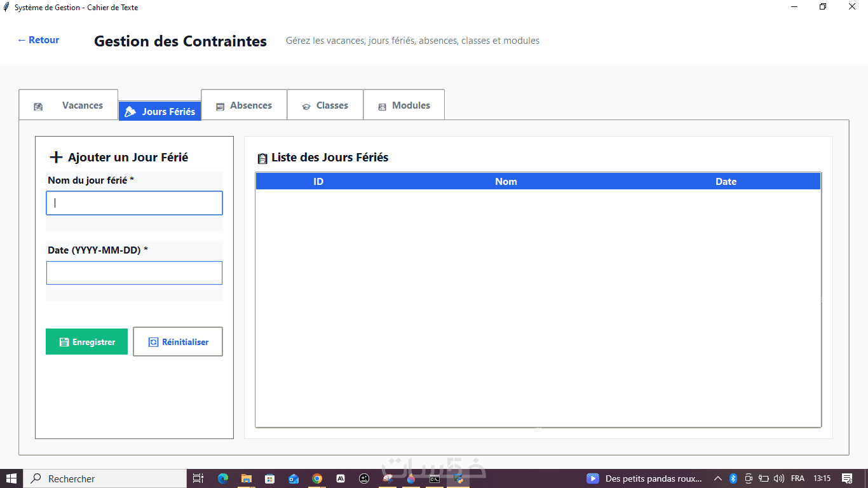This screenshot has width=868, height=488.
Task: Reset the form with Réinitialiser
Action: 178,342
